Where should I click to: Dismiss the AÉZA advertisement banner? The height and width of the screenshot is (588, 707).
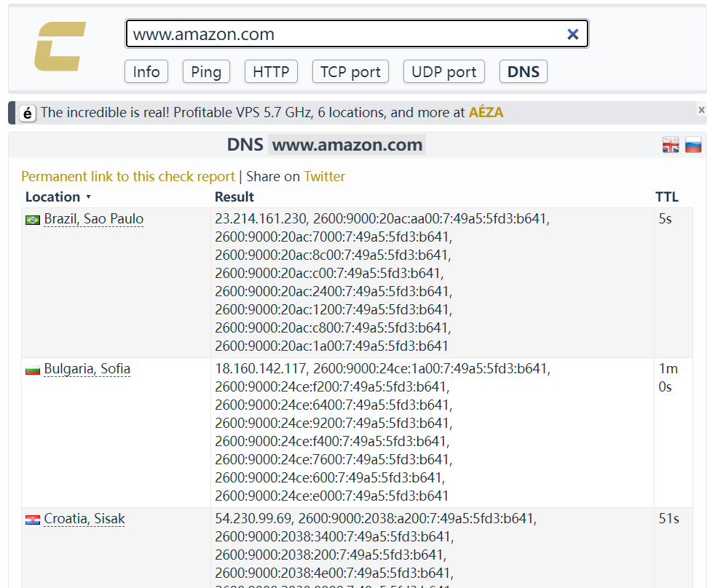[x=701, y=109]
